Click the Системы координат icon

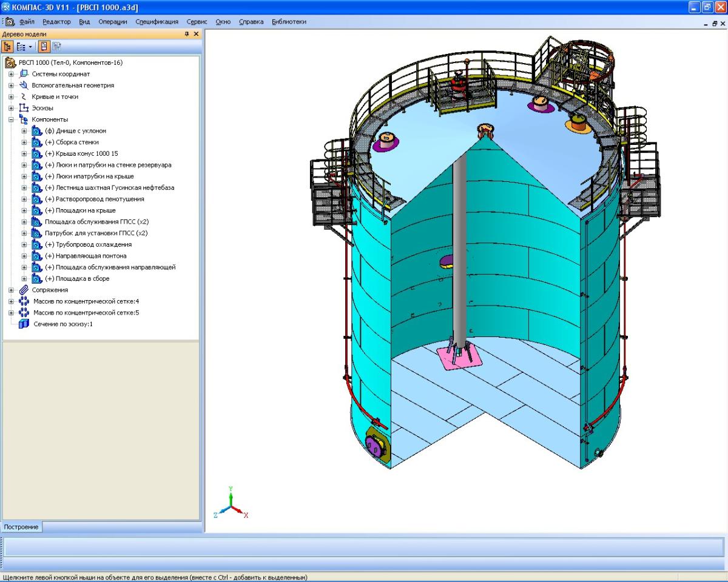[24, 74]
